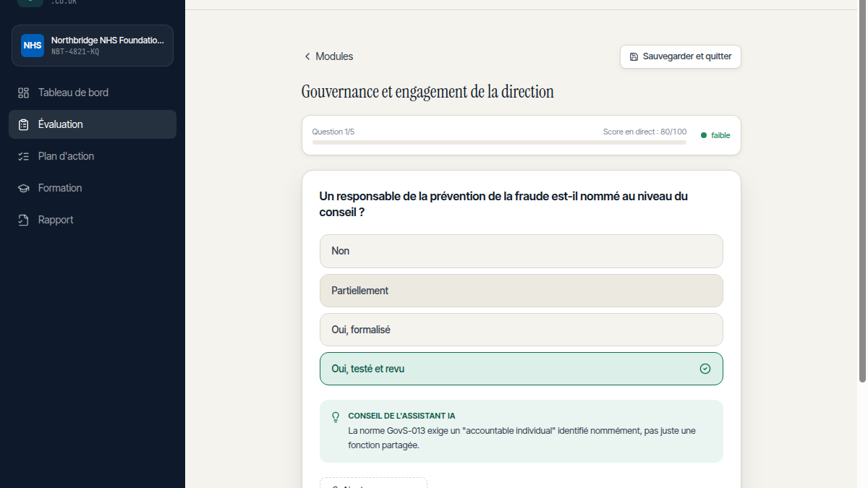Viewport: 868px width, 488px height.
Task: Go back to Modules
Action: [x=328, y=56]
